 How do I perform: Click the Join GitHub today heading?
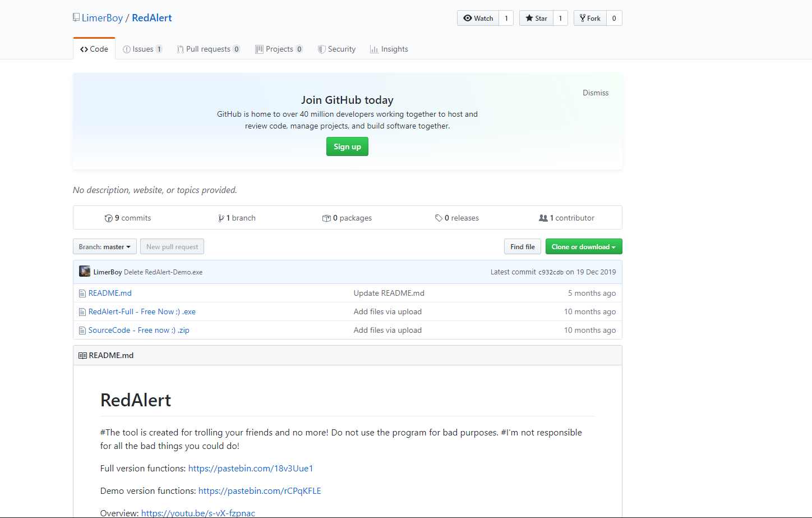tap(347, 100)
